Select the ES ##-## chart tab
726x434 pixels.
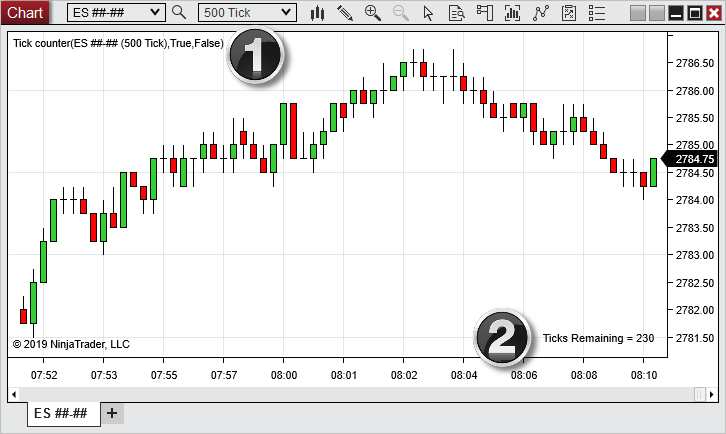(x=63, y=413)
